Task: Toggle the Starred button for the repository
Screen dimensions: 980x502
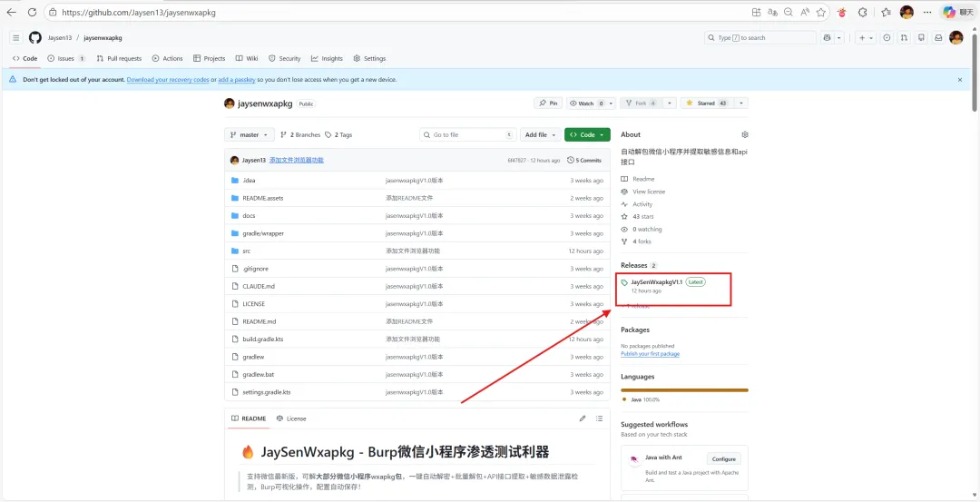Action: (707, 103)
